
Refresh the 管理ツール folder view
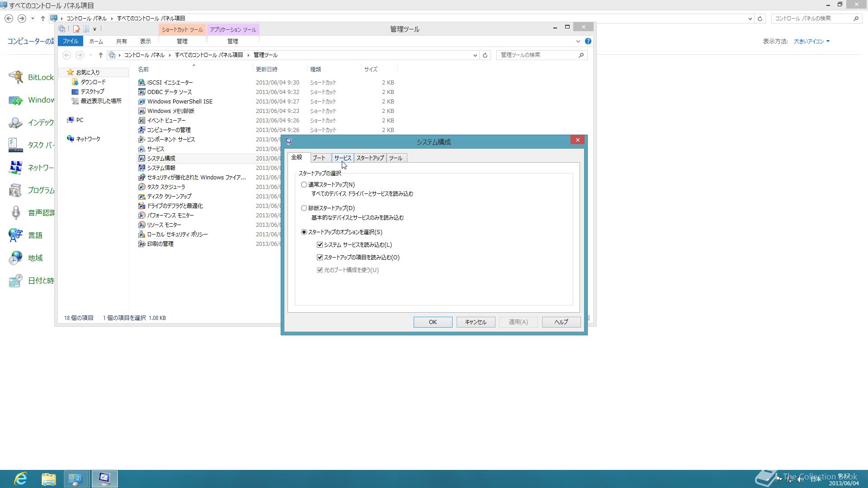point(485,55)
